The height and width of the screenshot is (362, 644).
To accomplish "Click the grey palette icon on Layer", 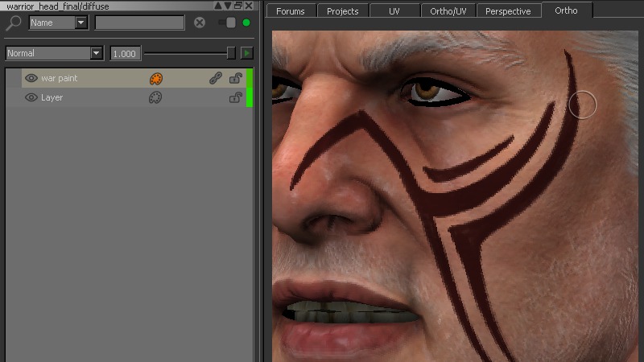I will coord(155,97).
